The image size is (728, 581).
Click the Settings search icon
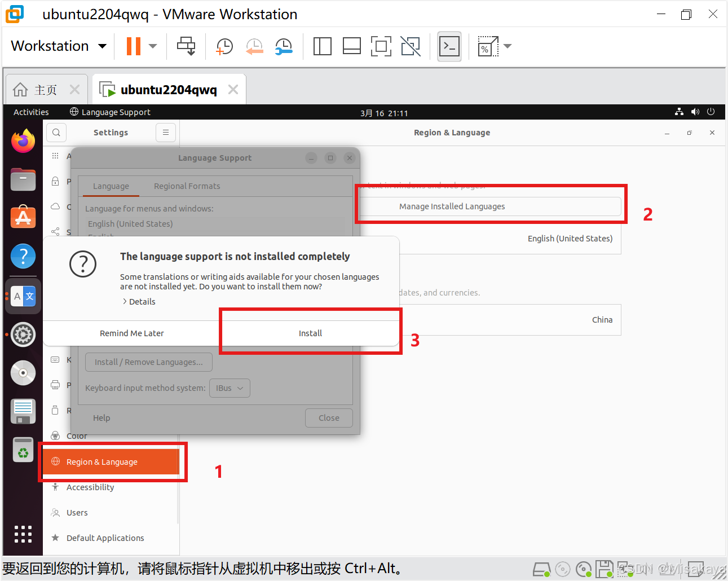point(56,133)
